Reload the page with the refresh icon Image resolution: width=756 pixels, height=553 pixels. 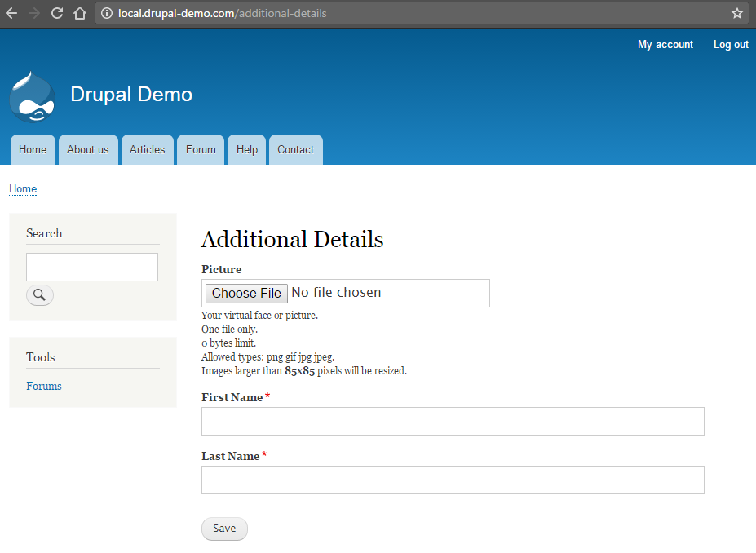pyautogui.click(x=55, y=12)
